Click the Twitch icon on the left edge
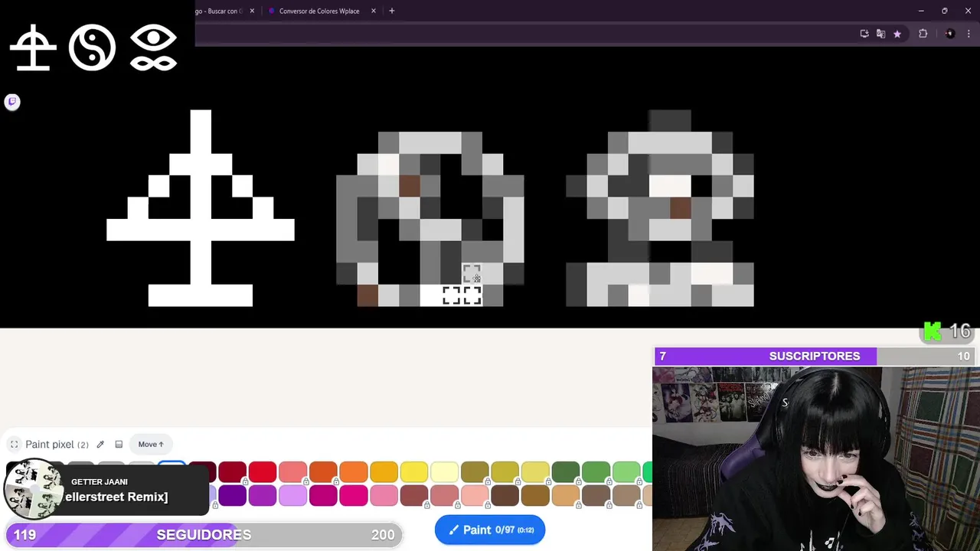Image resolution: width=980 pixels, height=551 pixels. [12, 102]
